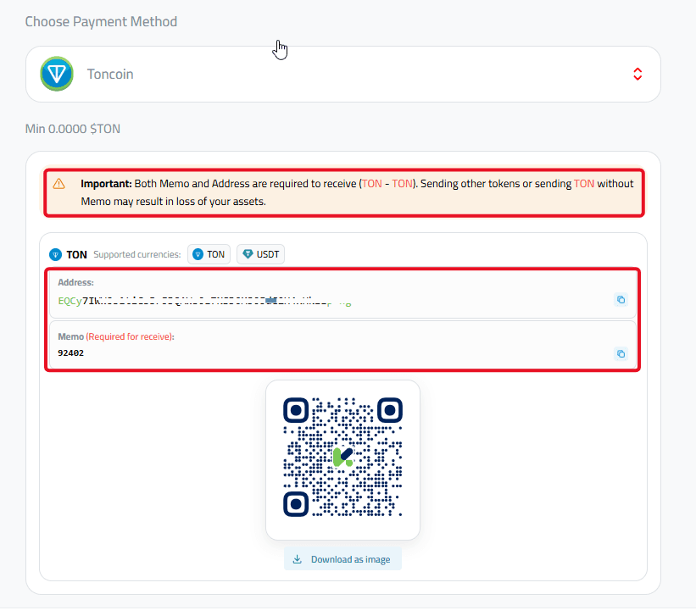Click the Min 0.0000 $TON text
This screenshot has width=696, height=616.
pyautogui.click(x=73, y=129)
